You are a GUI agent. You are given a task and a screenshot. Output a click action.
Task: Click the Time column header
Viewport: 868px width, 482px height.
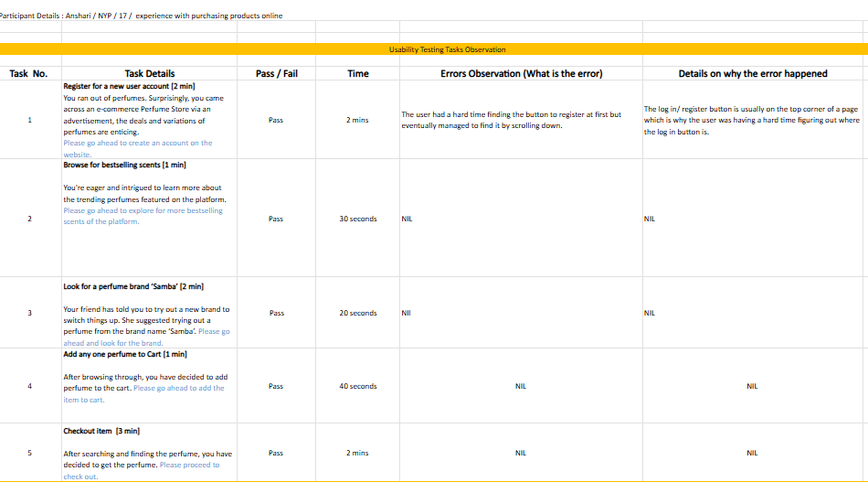357,73
